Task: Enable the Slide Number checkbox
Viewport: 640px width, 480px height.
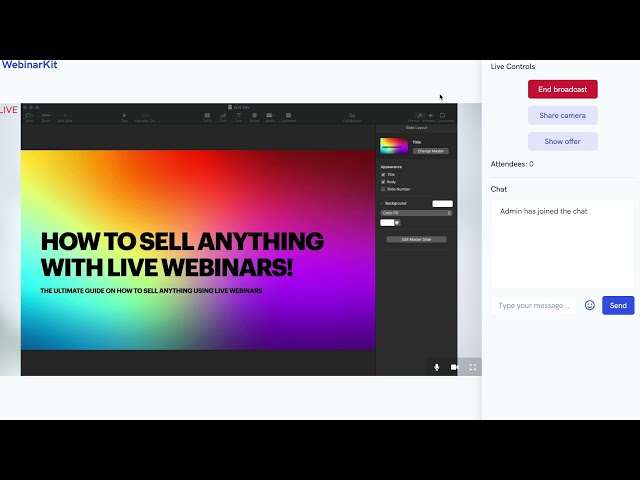Action: (x=383, y=189)
